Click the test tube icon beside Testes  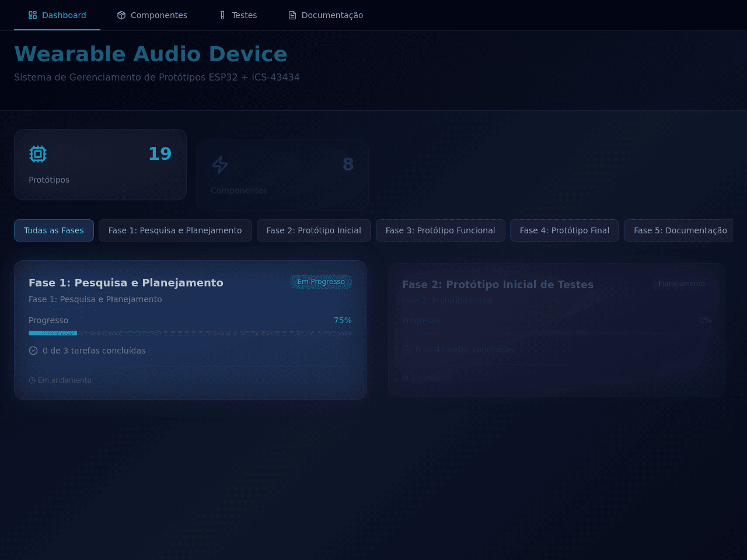click(x=222, y=15)
